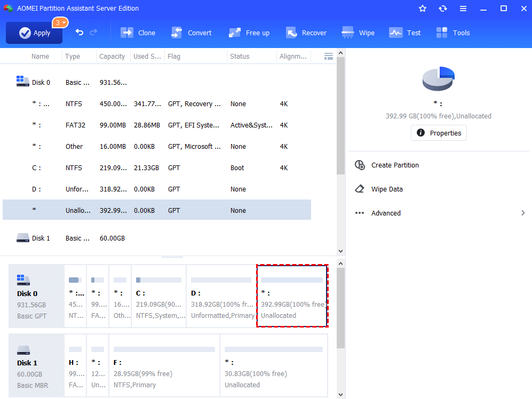Open the pending operations count dropdown
The image size is (532, 399).
[60, 23]
